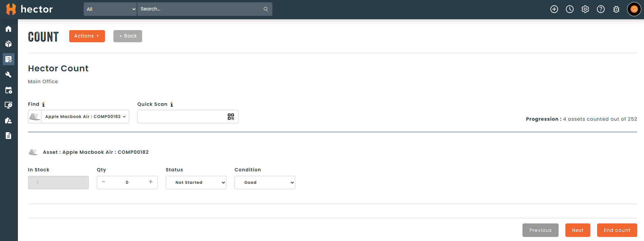Open the Condition Good dropdown
The image size is (644, 241).
click(x=265, y=183)
